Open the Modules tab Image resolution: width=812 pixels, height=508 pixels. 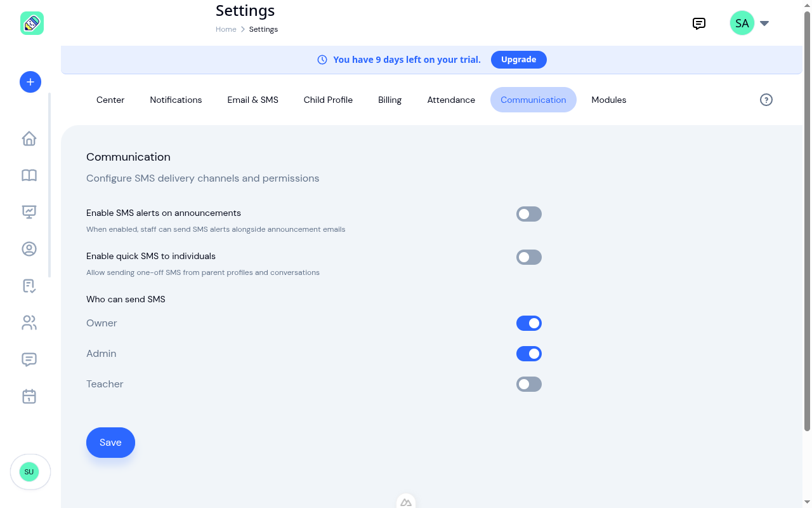[609, 100]
